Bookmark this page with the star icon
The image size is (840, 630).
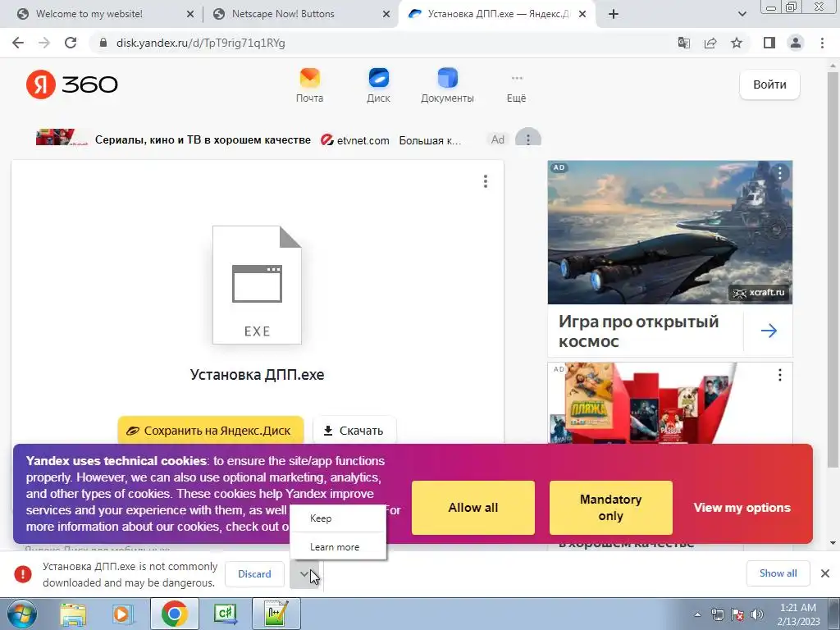coord(737,43)
